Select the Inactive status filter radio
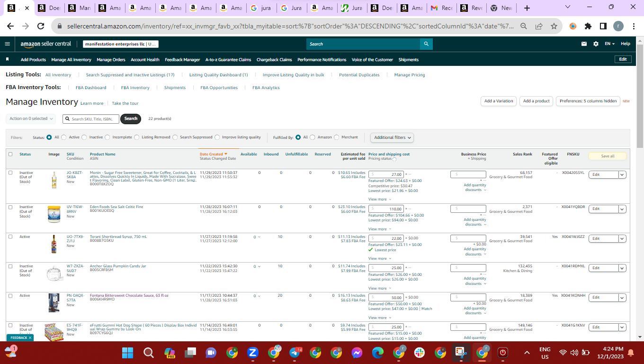The height and width of the screenshot is (364, 644). click(84, 137)
